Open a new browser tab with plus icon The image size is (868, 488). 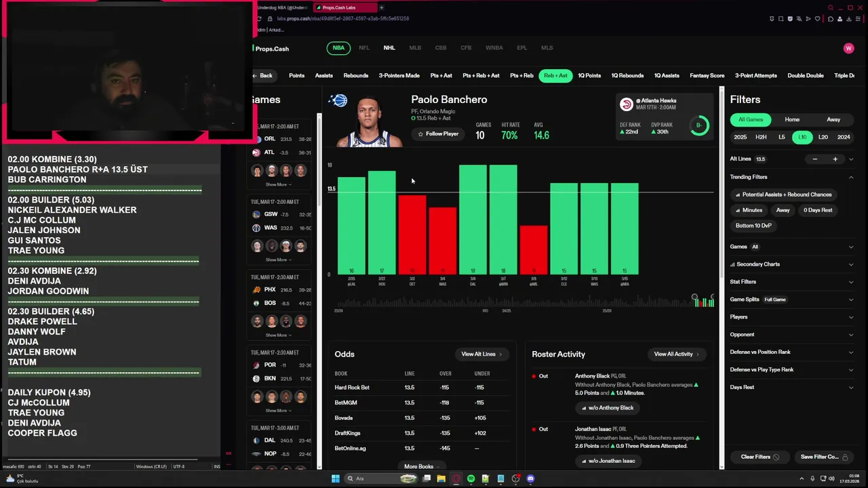(x=381, y=7)
